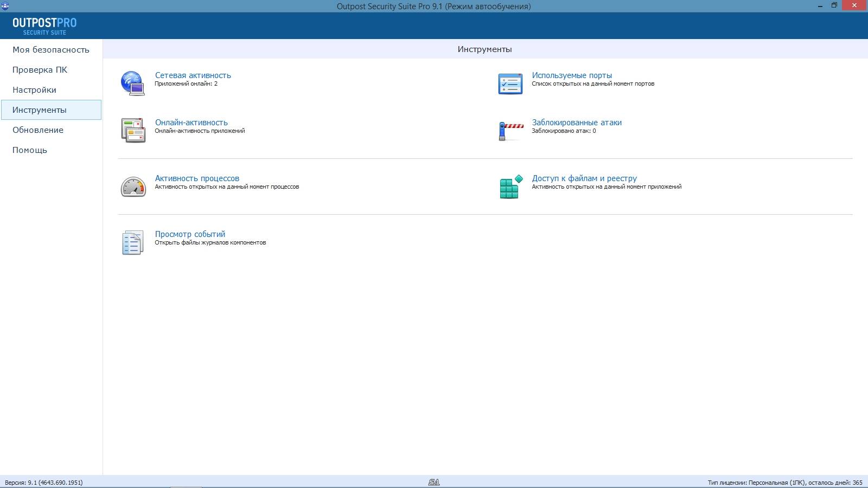Click the license type text in status bar
Image resolution: width=868 pixels, height=488 pixels.
click(785, 483)
